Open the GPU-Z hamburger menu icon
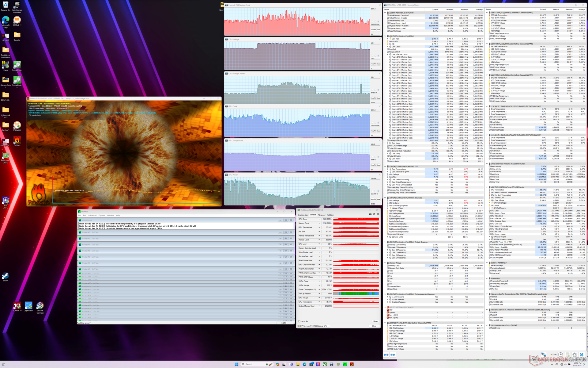588x368 pixels. (378, 214)
